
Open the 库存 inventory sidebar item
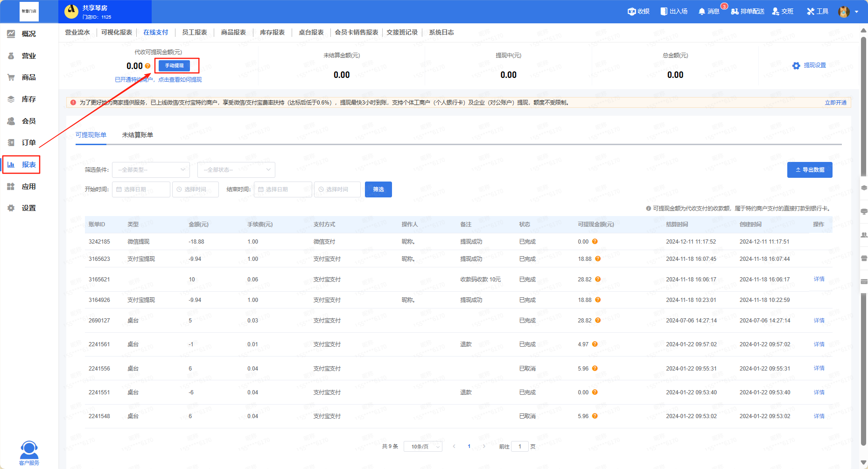[x=22, y=99]
